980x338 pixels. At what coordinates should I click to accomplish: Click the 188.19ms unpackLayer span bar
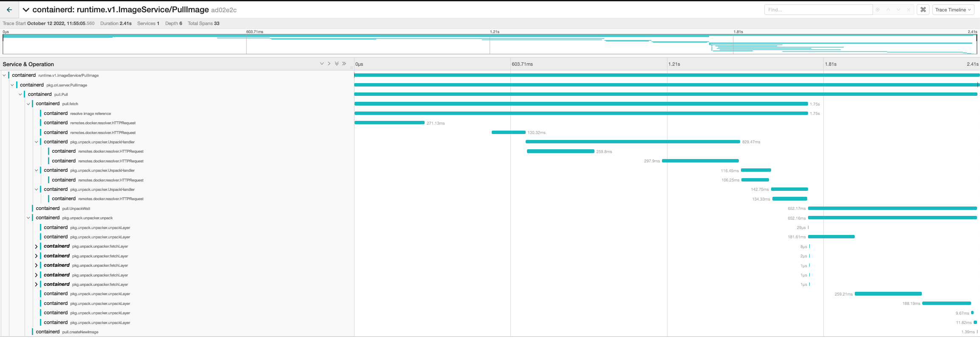(x=946, y=303)
